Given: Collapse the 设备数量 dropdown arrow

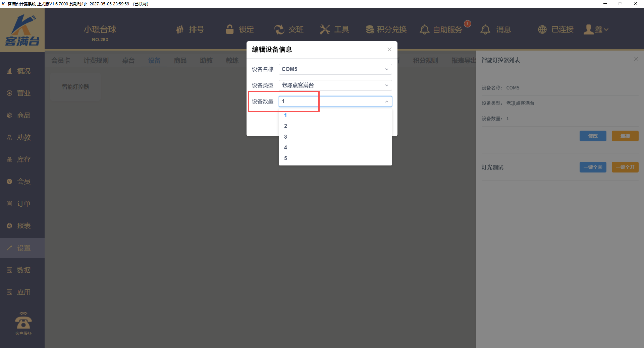Looking at the screenshot, I should [x=386, y=101].
